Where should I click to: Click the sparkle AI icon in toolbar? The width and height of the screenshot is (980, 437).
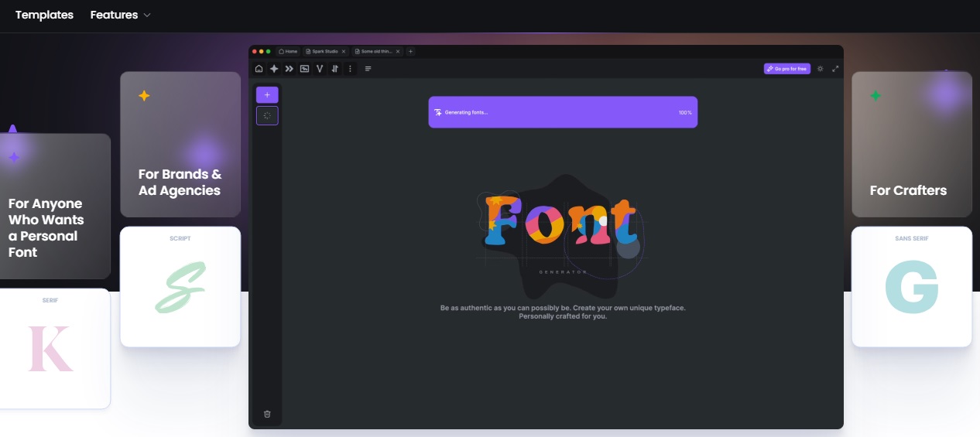tap(274, 69)
